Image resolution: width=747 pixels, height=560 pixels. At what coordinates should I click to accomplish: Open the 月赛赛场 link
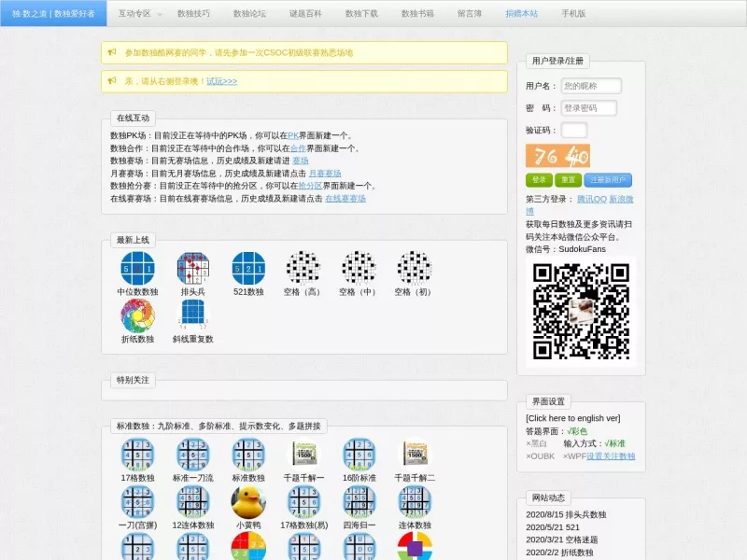click(x=325, y=174)
